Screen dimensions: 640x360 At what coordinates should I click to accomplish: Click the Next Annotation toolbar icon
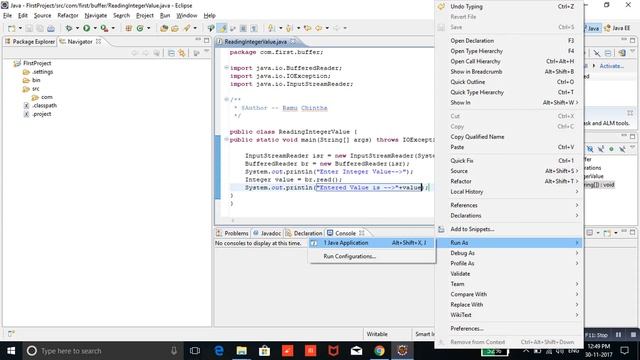(271, 28)
